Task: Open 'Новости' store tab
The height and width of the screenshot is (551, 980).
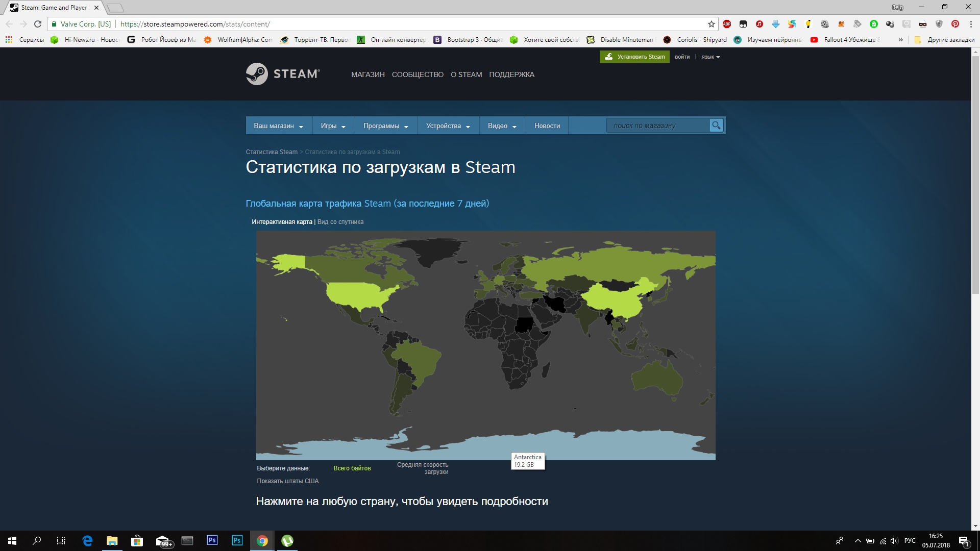Action: [x=547, y=126]
